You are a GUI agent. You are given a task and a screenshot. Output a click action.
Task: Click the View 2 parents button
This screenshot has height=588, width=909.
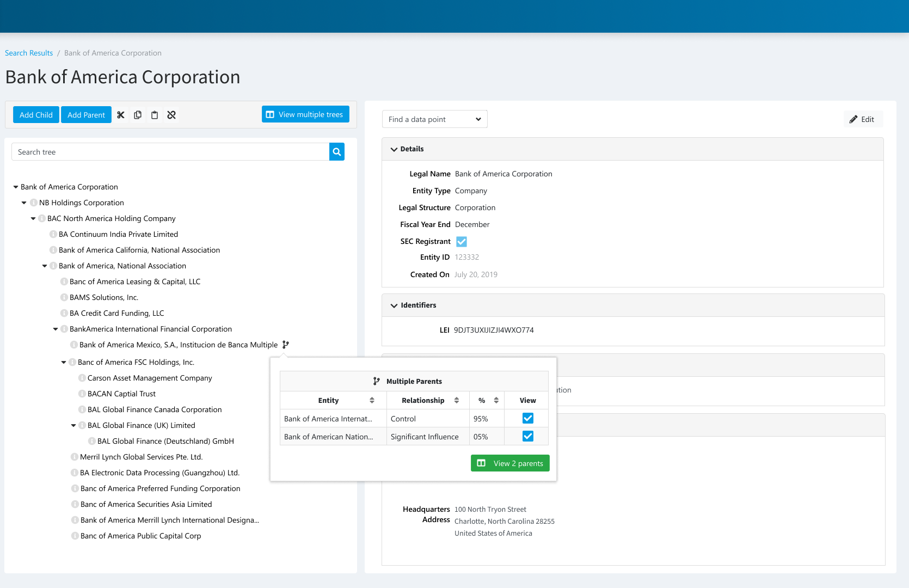pyautogui.click(x=509, y=463)
